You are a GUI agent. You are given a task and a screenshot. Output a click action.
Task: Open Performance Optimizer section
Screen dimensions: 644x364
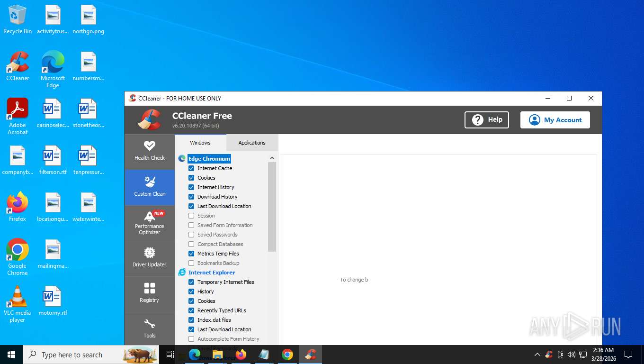click(x=150, y=223)
